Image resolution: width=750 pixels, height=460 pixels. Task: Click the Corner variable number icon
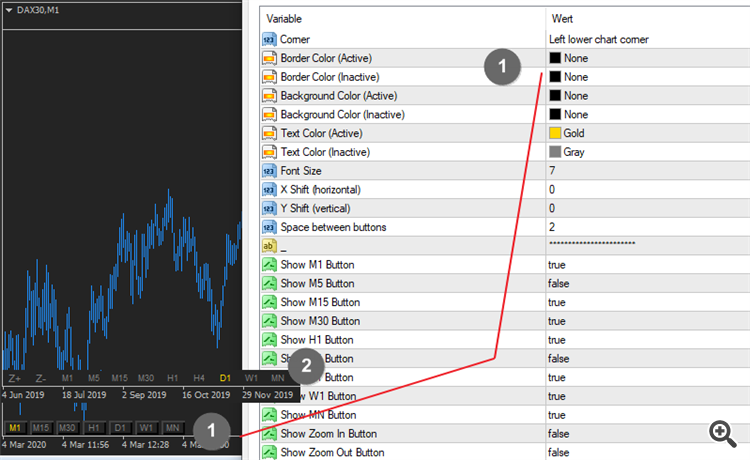click(269, 40)
